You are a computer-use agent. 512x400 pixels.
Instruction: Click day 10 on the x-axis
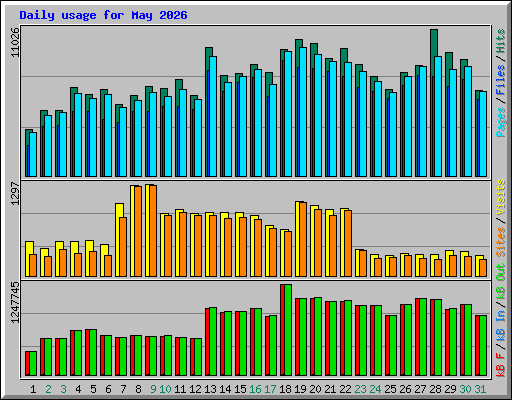point(165,389)
